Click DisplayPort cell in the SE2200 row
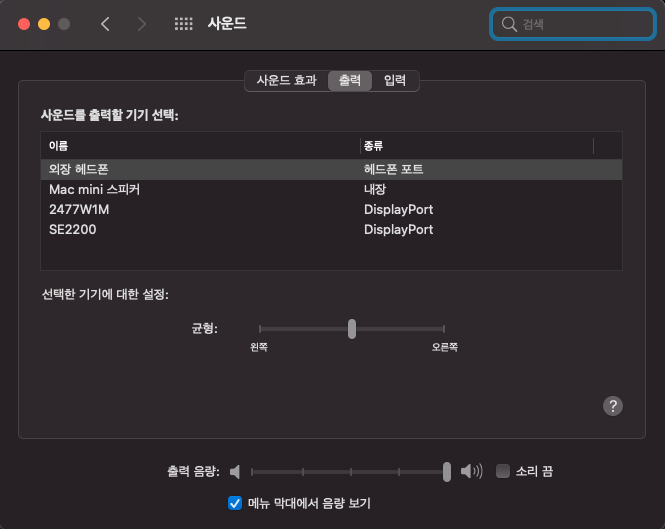This screenshot has height=529, width=665. pyautogui.click(x=398, y=230)
